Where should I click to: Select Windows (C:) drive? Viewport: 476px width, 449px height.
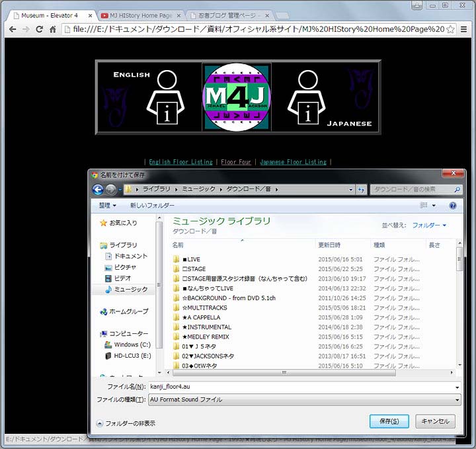(x=128, y=345)
